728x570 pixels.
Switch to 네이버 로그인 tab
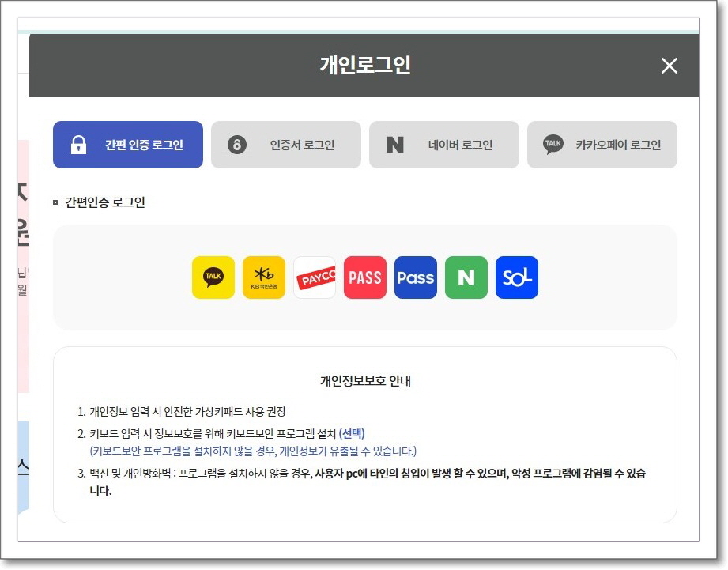click(x=444, y=145)
